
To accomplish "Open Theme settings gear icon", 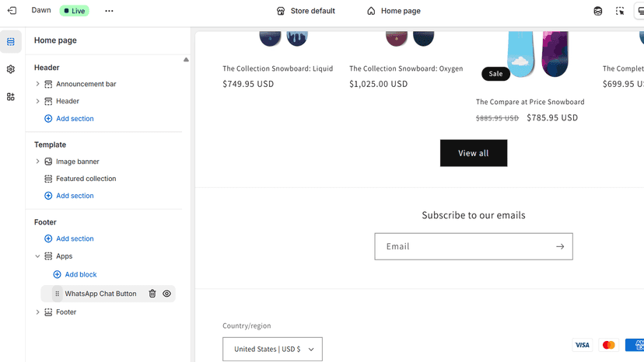I will pyautogui.click(x=11, y=69).
